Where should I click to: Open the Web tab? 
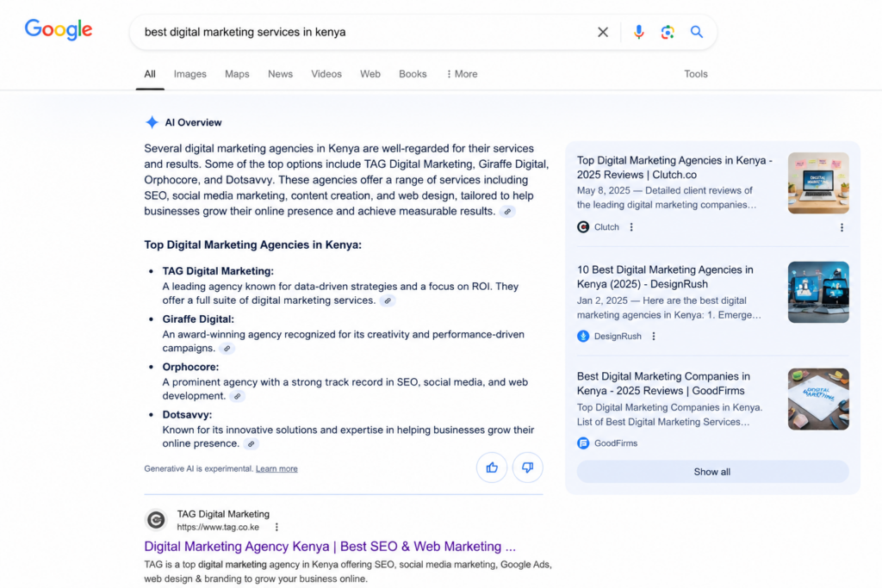370,74
